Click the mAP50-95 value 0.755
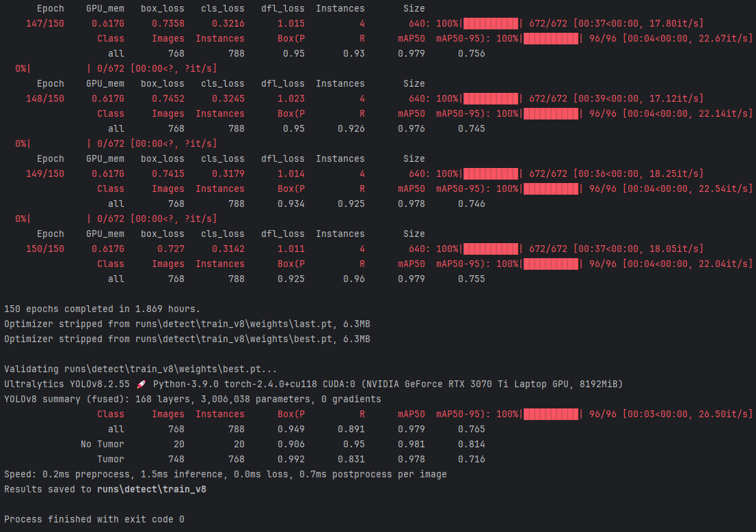 coord(472,279)
